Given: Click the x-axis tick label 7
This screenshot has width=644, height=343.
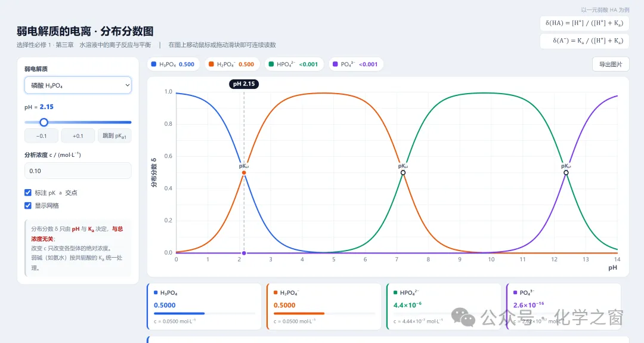Looking at the screenshot, I should coord(397,259).
